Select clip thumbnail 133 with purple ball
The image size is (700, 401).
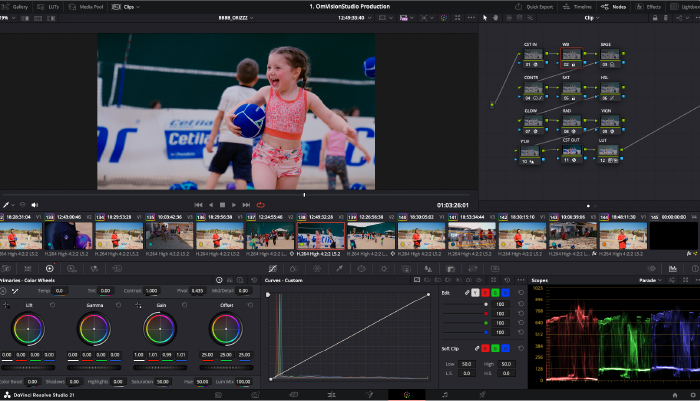(68, 235)
